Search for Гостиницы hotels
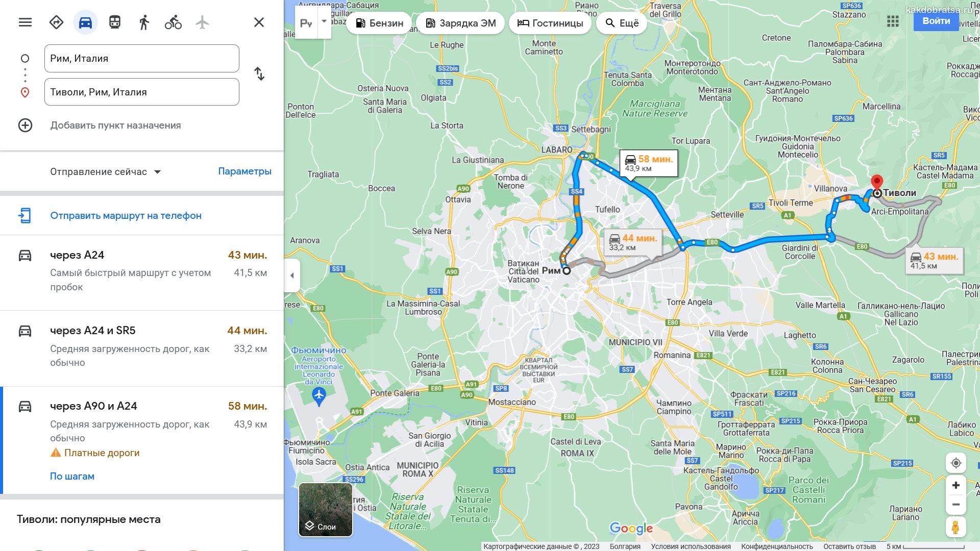The image size is (980, 551). [x=550, y=23]
